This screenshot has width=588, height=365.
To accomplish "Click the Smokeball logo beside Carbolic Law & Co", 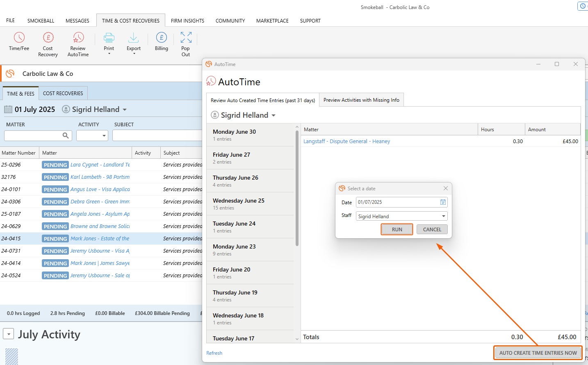I will (10, 73).
